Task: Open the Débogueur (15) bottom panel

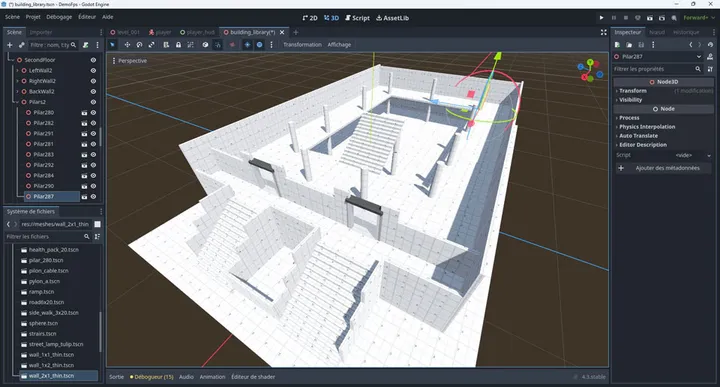Action: tap(152, 377)
